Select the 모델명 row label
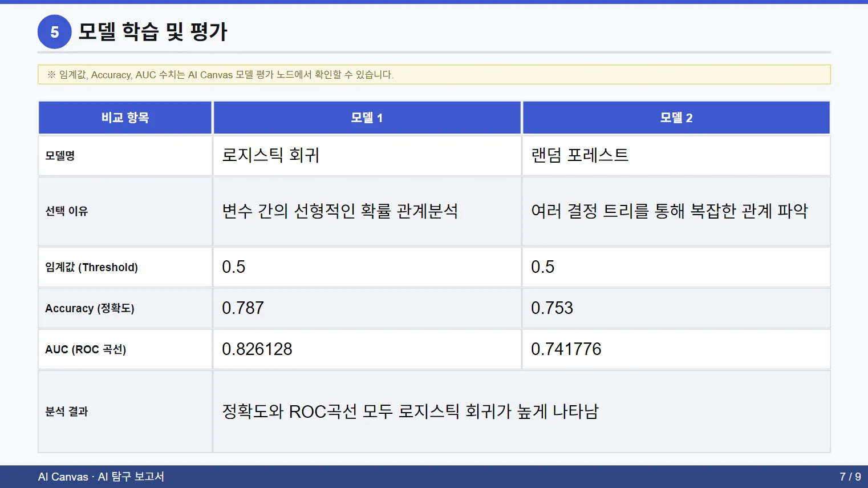 (60, 155)
